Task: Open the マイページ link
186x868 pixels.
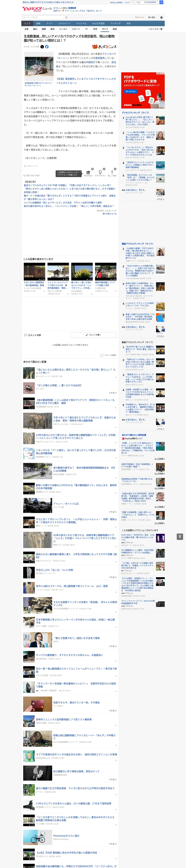Action: tap(139, 17)
